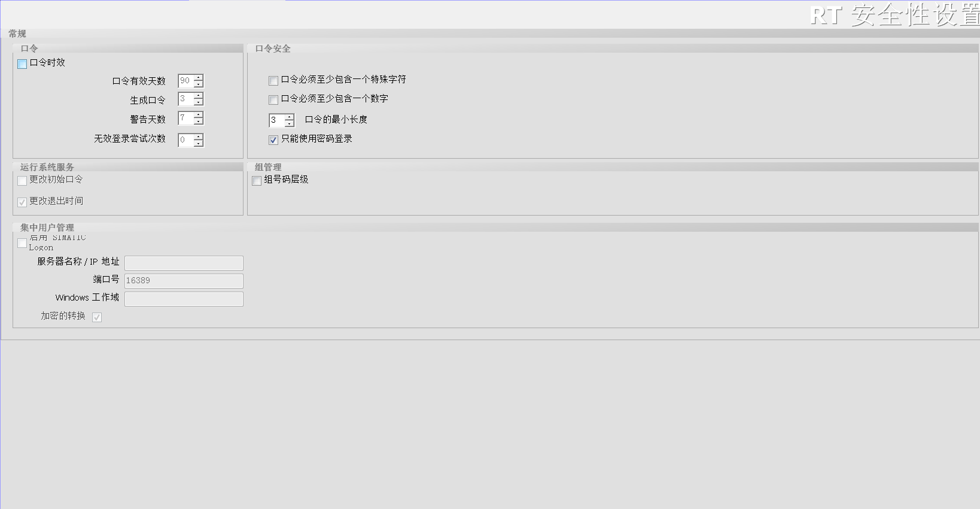Click the 端口号 field showing 16389

[184, 281]
